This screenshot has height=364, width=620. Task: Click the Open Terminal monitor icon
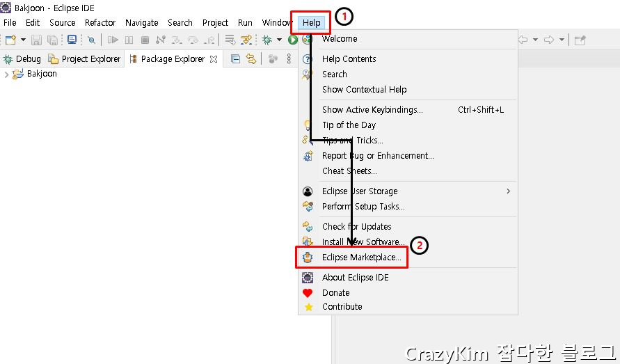72,40
